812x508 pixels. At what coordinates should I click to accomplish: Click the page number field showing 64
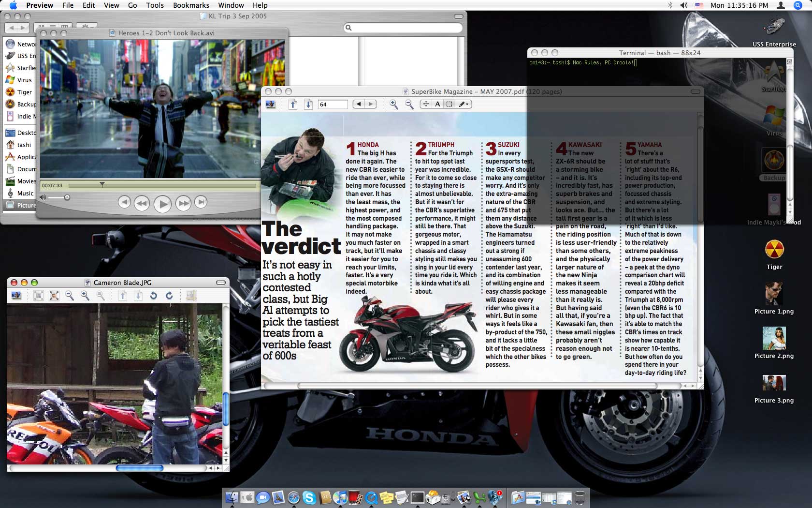(333, 104)
